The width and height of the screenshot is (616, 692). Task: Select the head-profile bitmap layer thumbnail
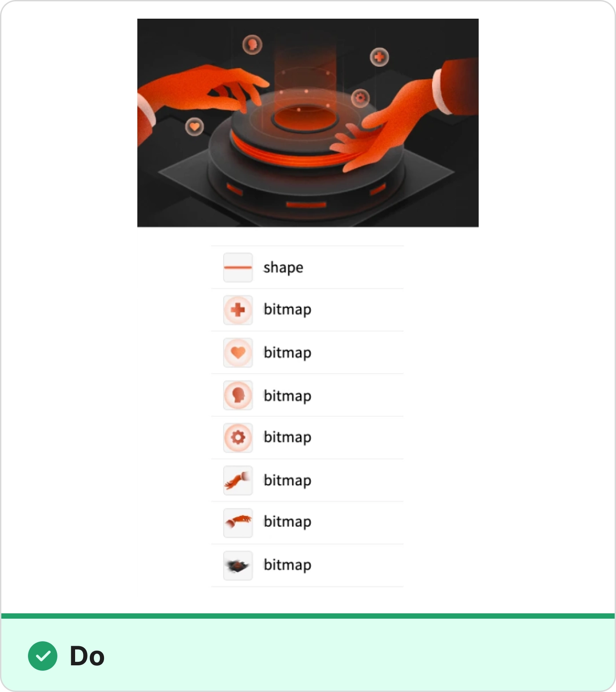(x=238, y=395)
